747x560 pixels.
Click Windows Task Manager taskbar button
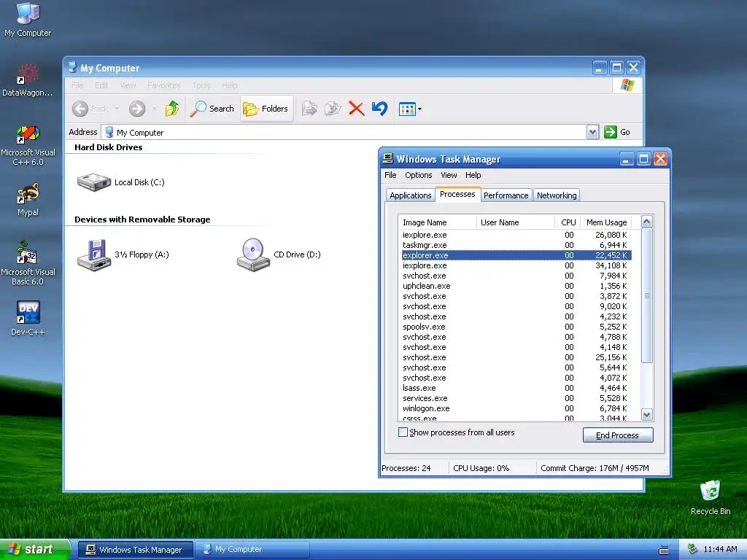(x=135, y=550)
